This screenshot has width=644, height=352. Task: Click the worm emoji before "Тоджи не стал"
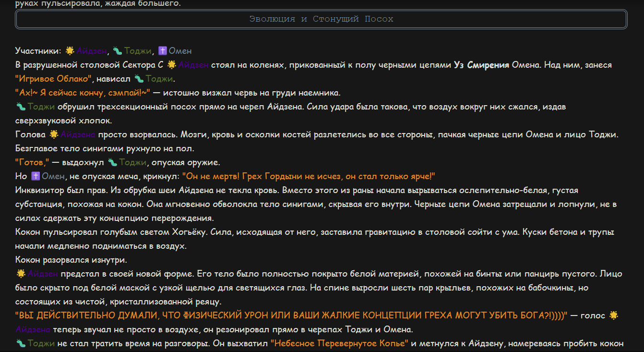(x=20, y=343)
